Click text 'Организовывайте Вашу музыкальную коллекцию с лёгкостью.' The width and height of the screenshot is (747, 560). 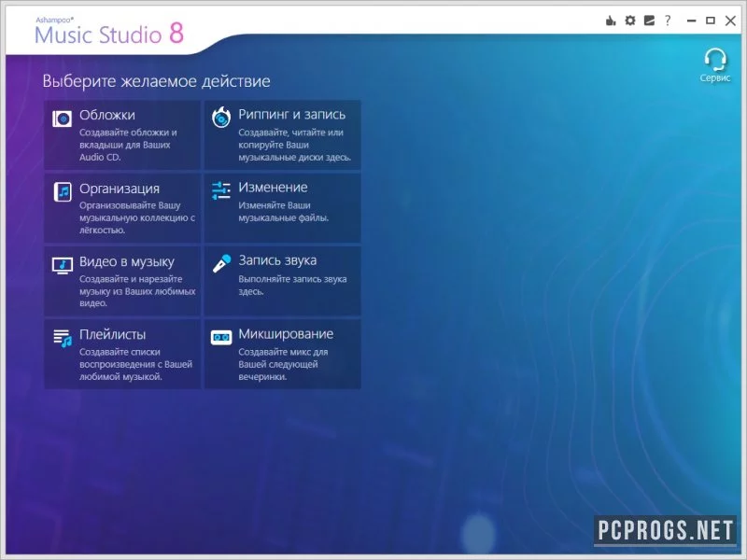click(x=137, y=217)
